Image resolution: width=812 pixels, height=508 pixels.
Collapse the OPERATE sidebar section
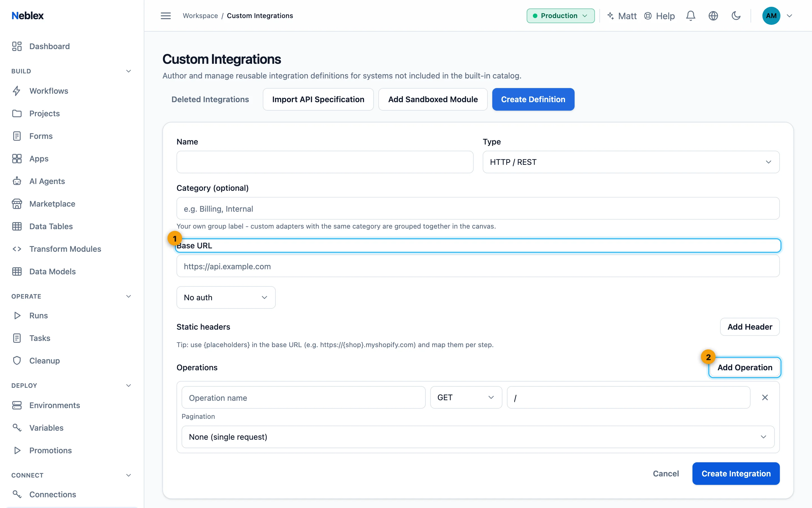(129, 296)
